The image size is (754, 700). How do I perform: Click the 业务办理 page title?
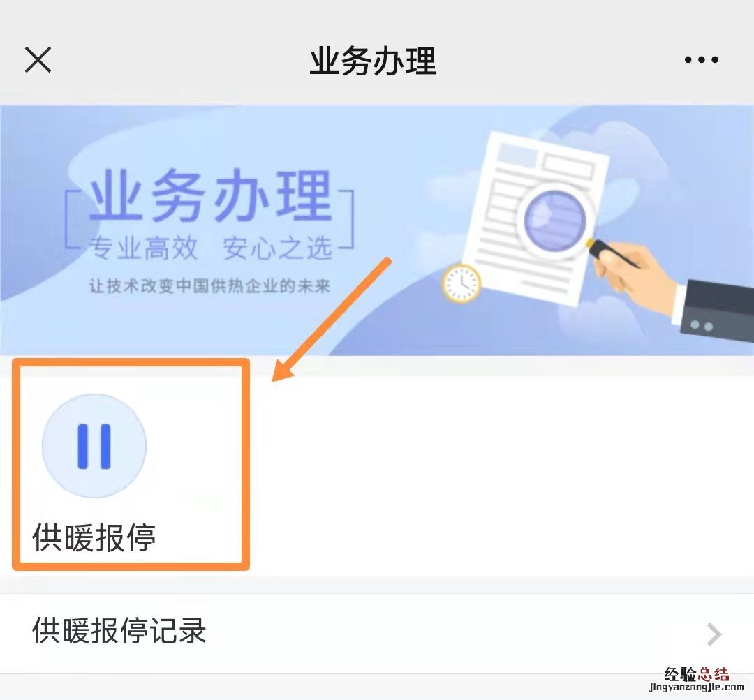(x=373, y=61)
